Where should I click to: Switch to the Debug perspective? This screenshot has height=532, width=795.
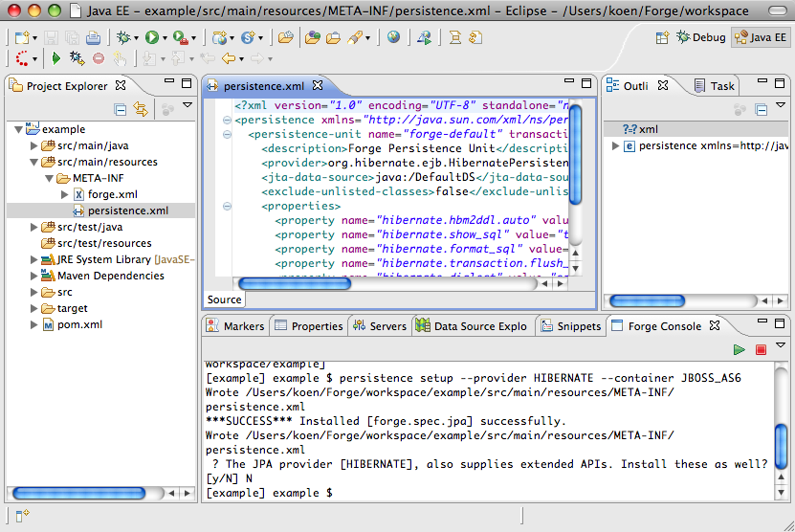coord(701,37)
